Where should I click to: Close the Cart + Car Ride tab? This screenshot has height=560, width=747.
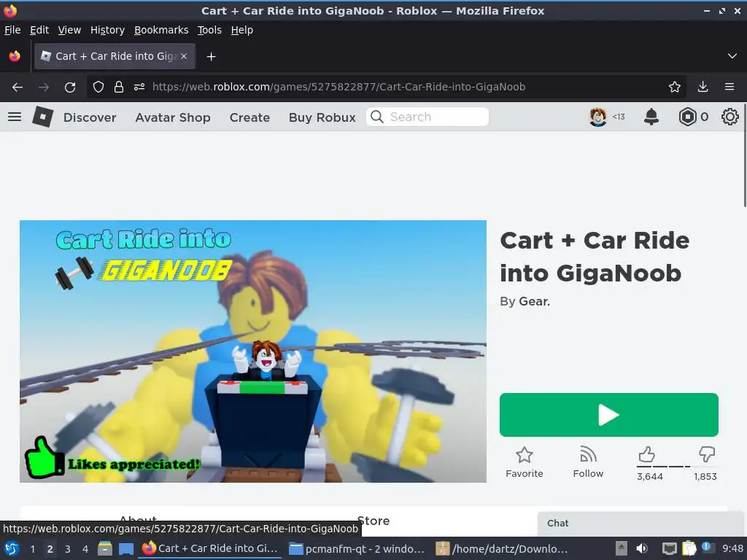184,56
